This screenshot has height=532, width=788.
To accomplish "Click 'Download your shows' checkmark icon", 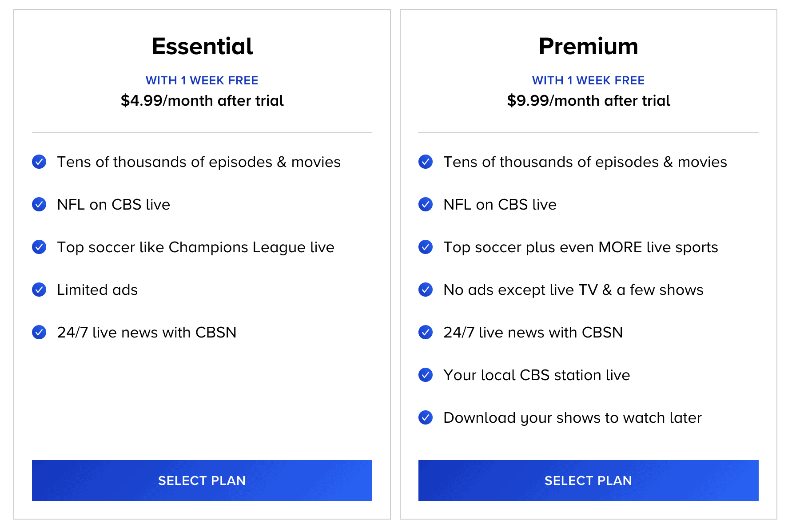I will (426, 417).
